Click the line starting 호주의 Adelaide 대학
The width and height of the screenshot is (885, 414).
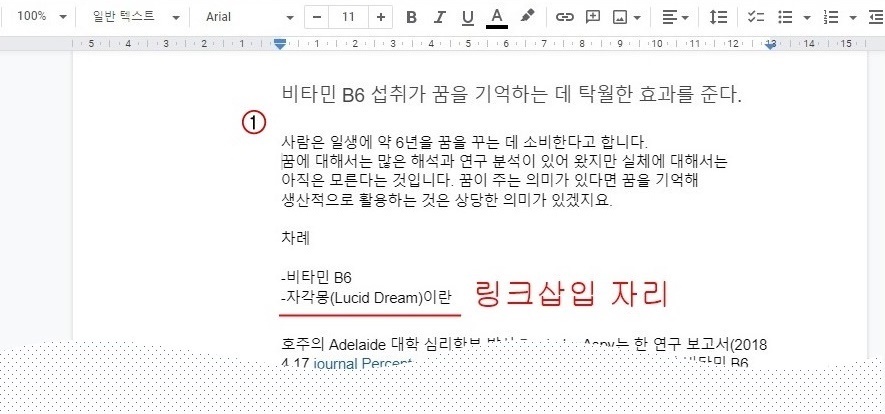pyautogui.click(x=524, y=344)
